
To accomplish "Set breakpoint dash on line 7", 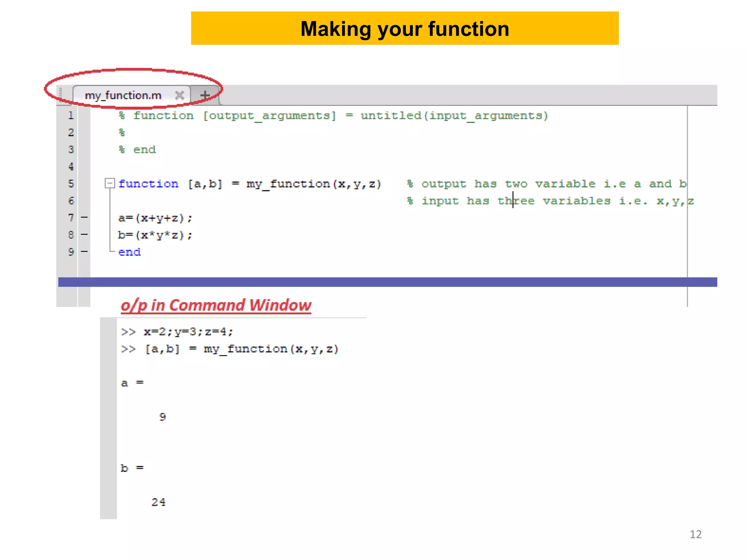I will pos(84,218).
